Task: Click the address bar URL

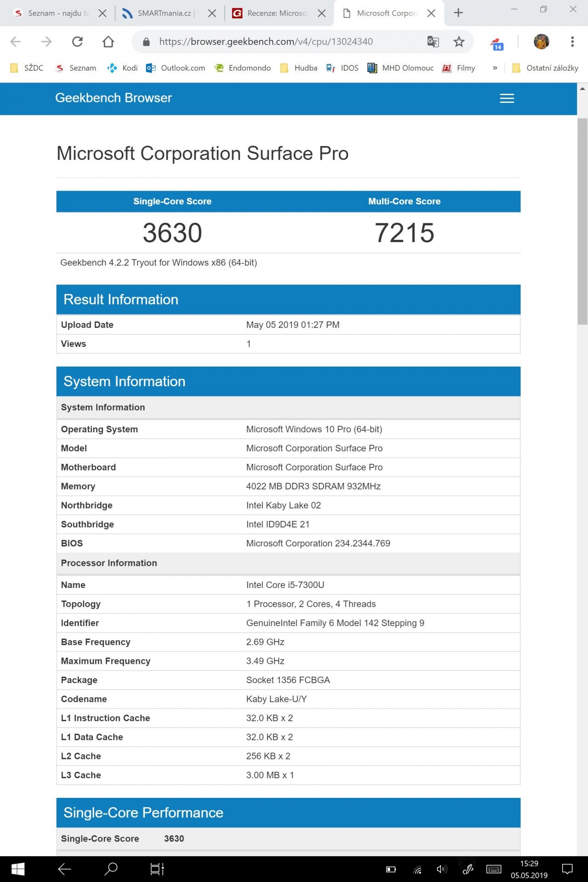Action: click(x=266, y=42)
